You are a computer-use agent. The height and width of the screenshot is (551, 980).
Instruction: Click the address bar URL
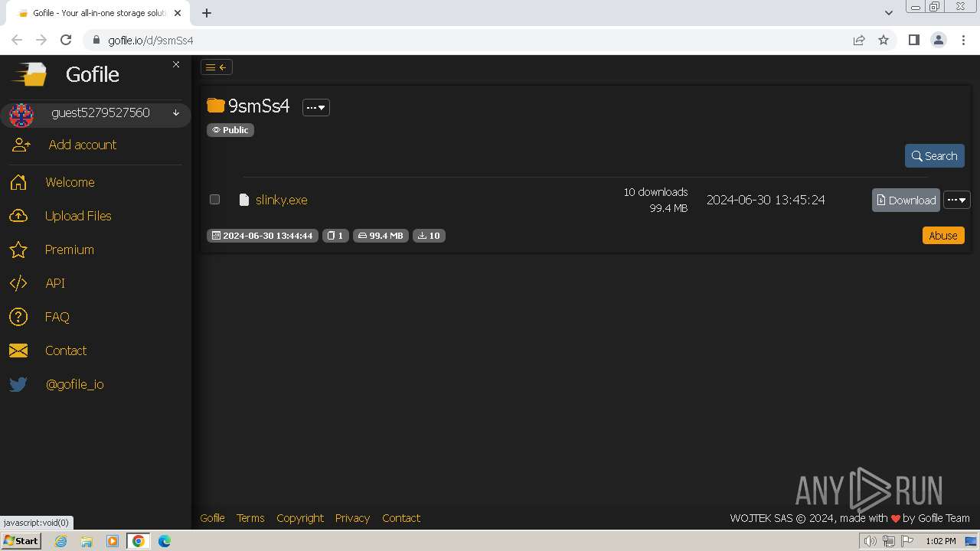(x=151, y=41)
